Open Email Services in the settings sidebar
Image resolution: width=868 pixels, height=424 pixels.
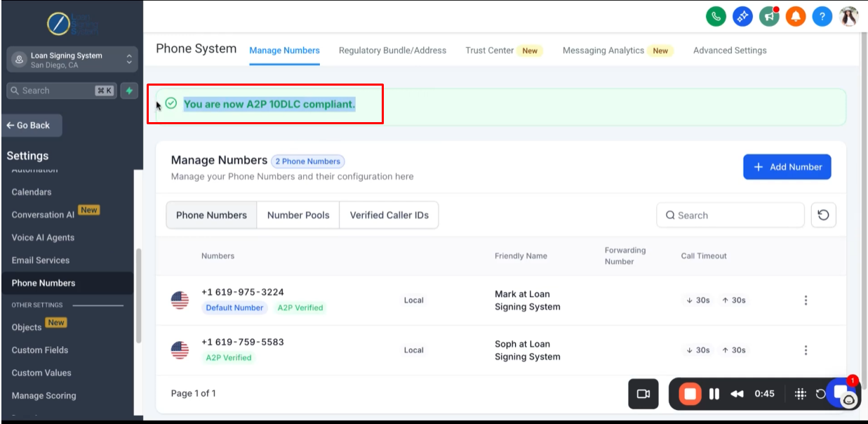coord(41,260)
